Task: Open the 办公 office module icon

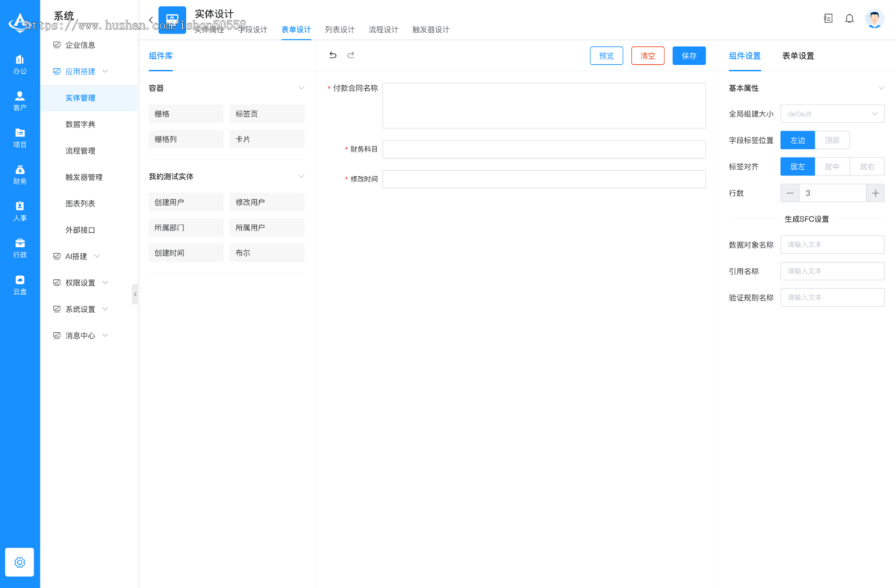Action: (20, 64)
